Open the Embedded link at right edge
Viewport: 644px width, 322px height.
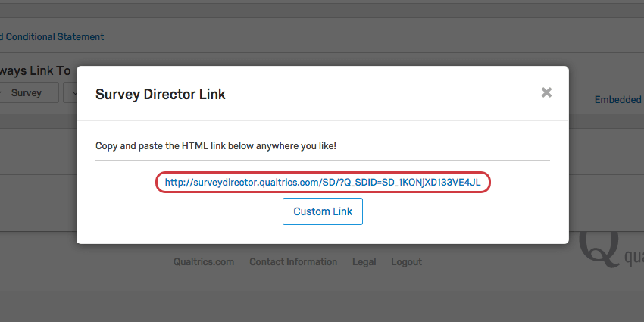[x=618, y=100]
